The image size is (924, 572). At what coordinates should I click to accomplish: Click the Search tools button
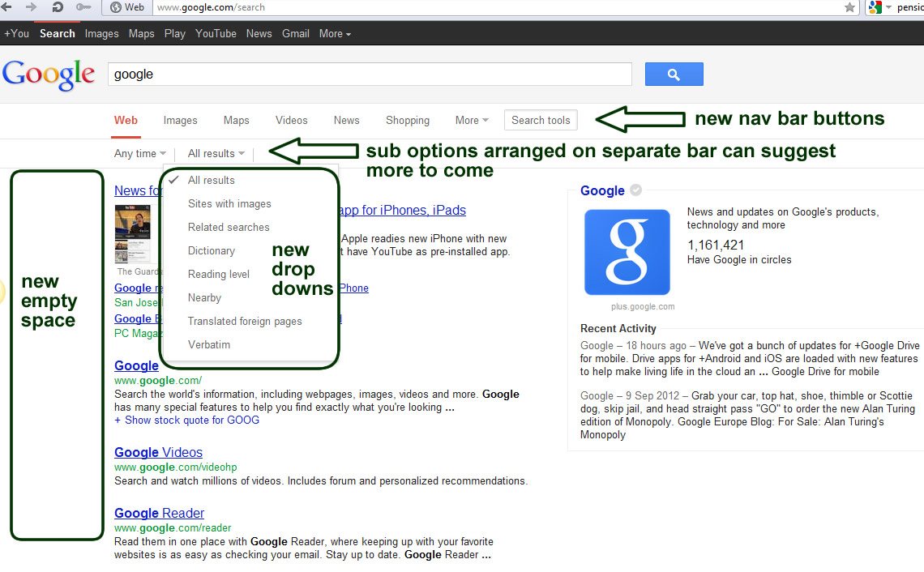pos(541,120)
